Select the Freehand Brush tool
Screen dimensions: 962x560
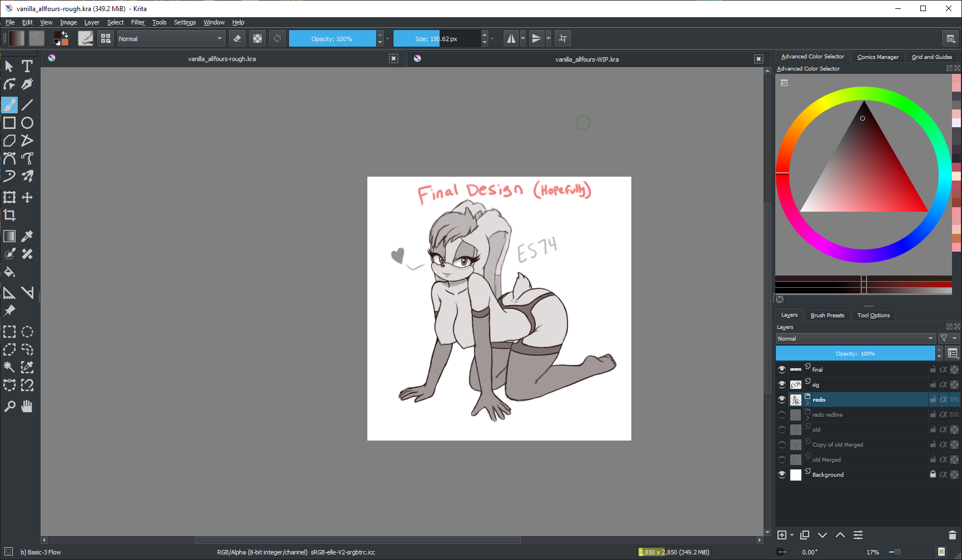coord(9,104)
